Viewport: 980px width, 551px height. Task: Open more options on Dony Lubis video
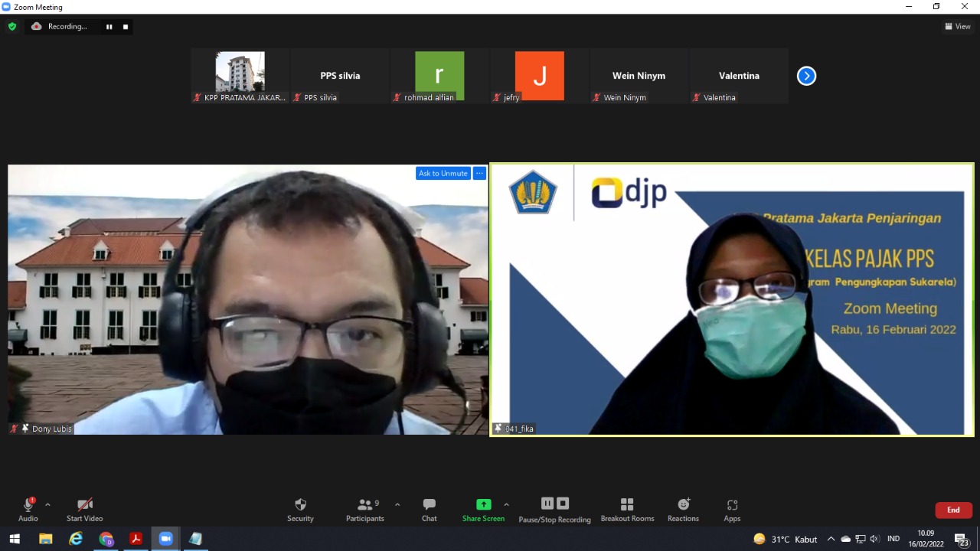pos(479,174)
